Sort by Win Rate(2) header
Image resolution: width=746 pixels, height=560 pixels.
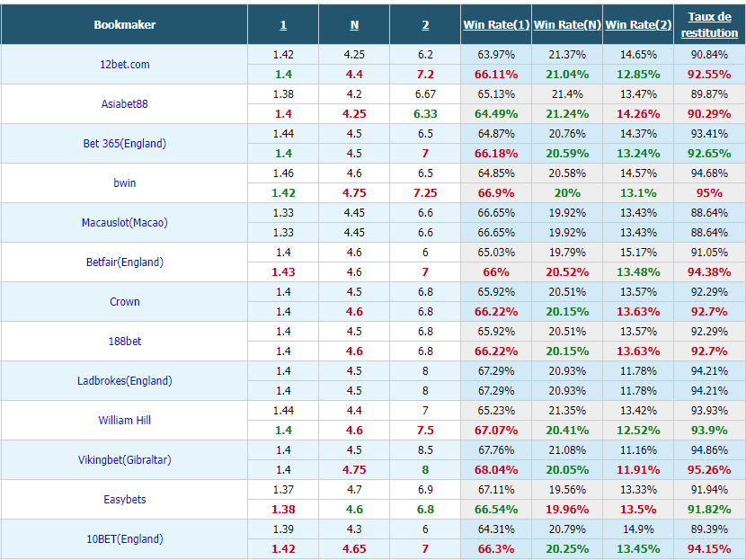(x=638, y=25)
